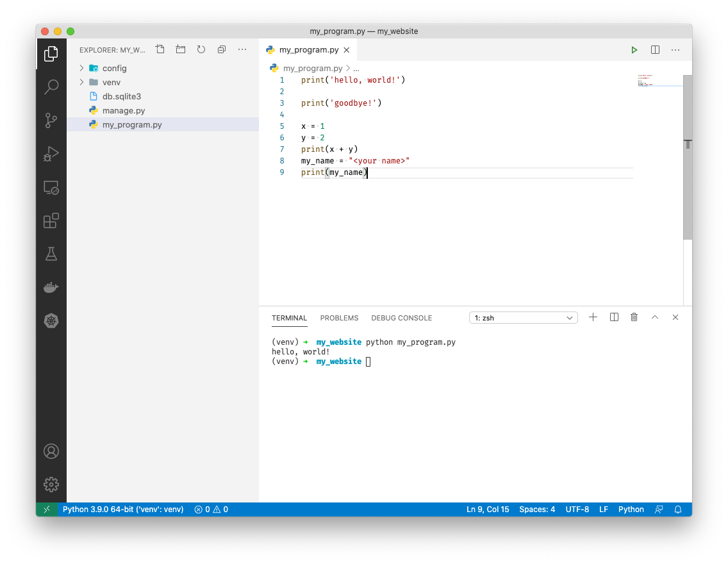
Task: Open a new terminal with the plus icon
Action: [593, 317]
